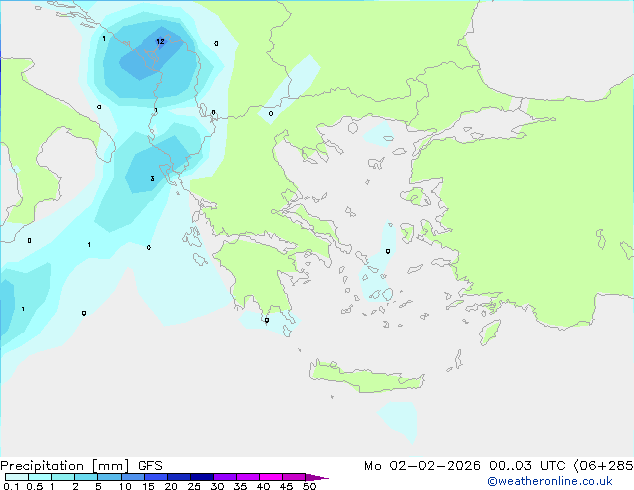Click the 0.1–0.5 mm legend swatch
Image resolution: width=634 pixels, height=490 pixels.
(x=17, y=477)
